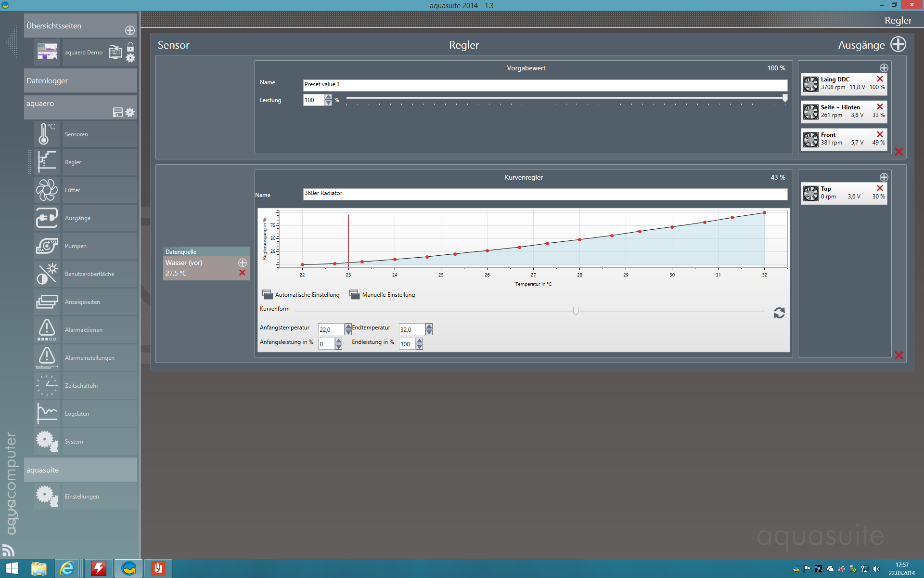This screenshot has width=924, height=578.
Task: Click the lock icon for aquaero Demo
Action: pos(130,47)
